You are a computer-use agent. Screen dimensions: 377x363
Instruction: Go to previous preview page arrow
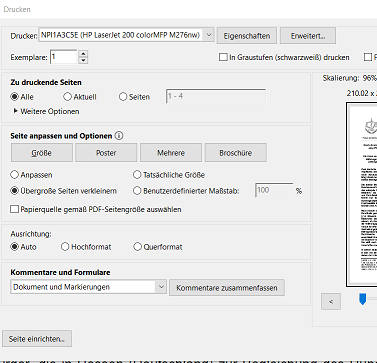tap(331, 301)
